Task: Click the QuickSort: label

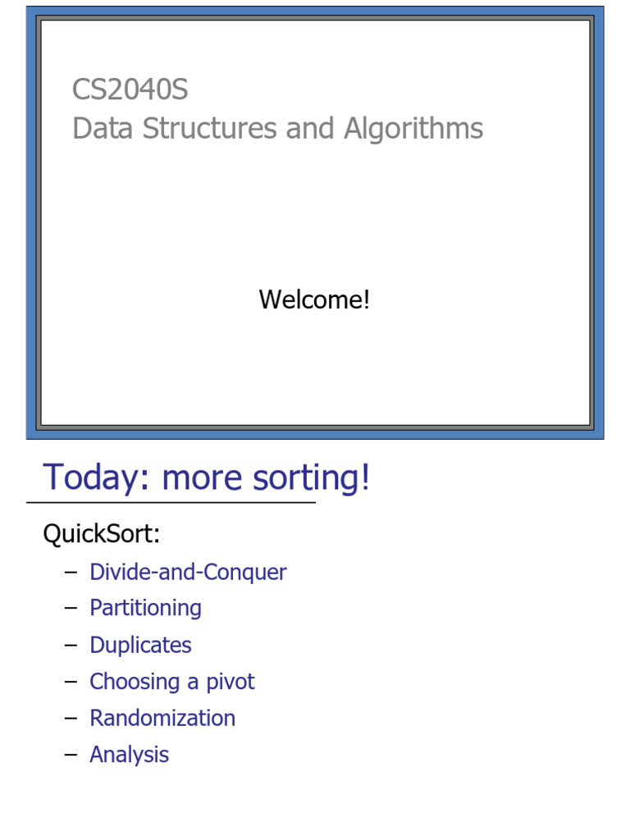Action: (x=102, y=534)
